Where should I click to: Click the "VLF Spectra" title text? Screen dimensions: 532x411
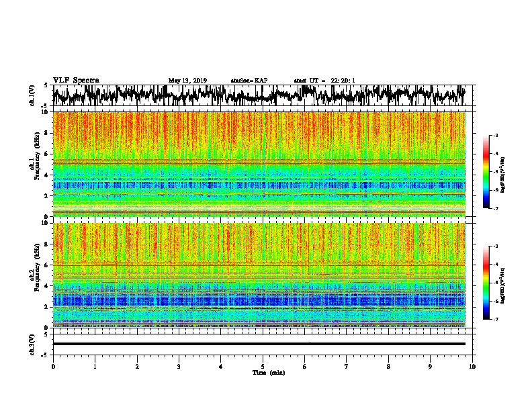(x=76, y=80)
